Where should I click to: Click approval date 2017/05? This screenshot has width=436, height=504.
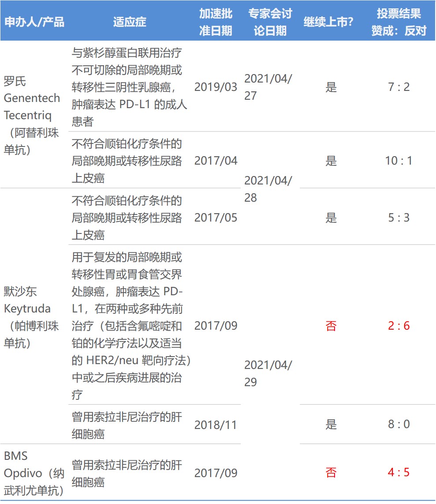pyautogui.click(x=216, y=218)
